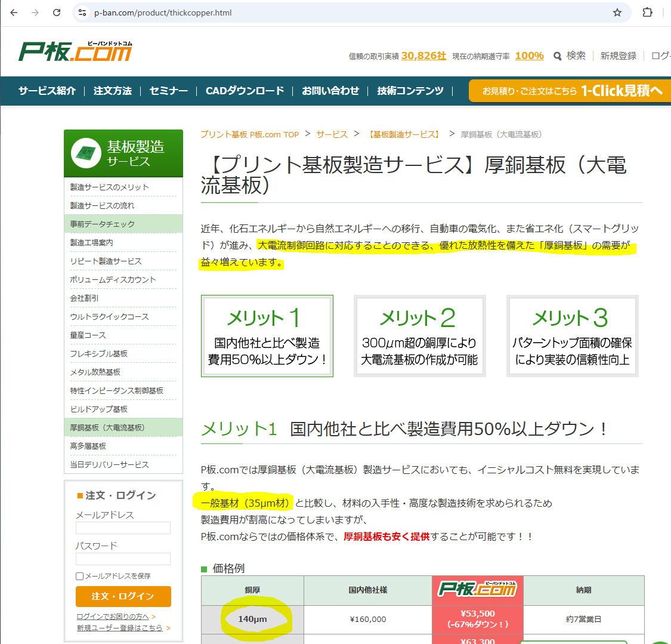Go to メタル放熱基板 in the sidebar

coord(95,372)
